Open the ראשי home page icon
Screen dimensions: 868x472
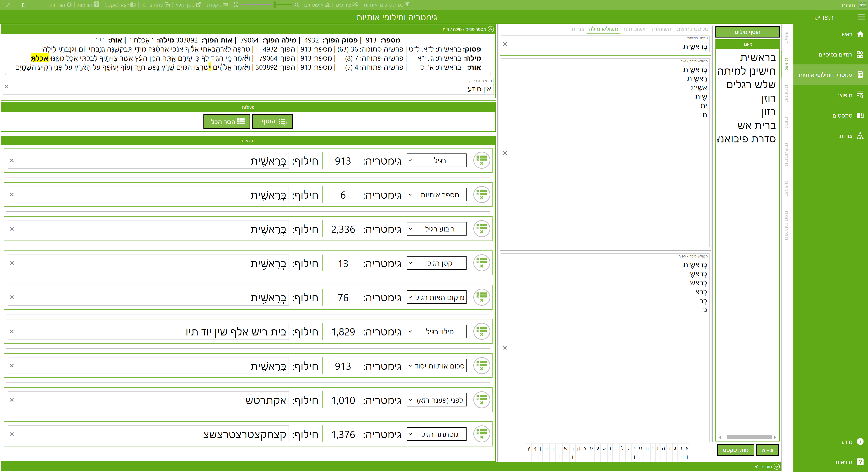[x=860, y=34]
